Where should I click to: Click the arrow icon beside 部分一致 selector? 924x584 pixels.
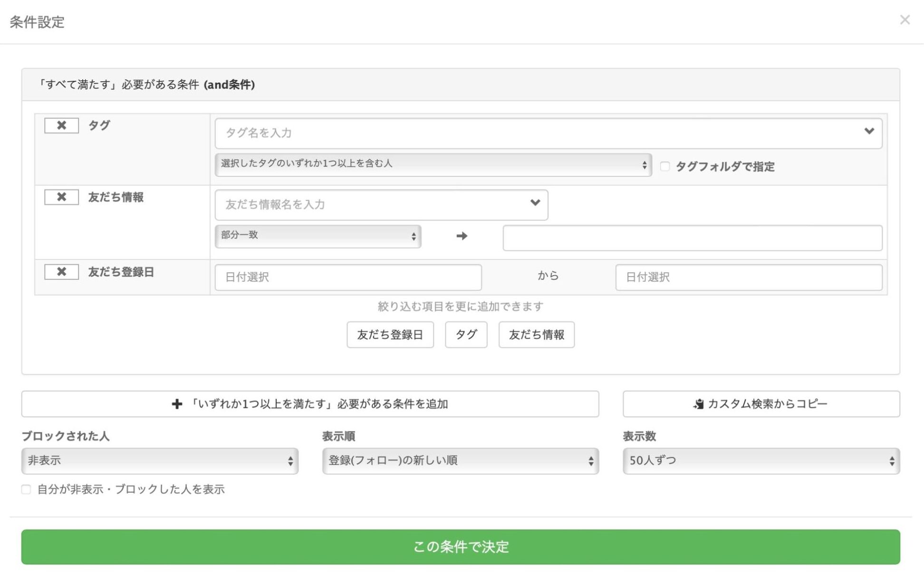(462, 236)
